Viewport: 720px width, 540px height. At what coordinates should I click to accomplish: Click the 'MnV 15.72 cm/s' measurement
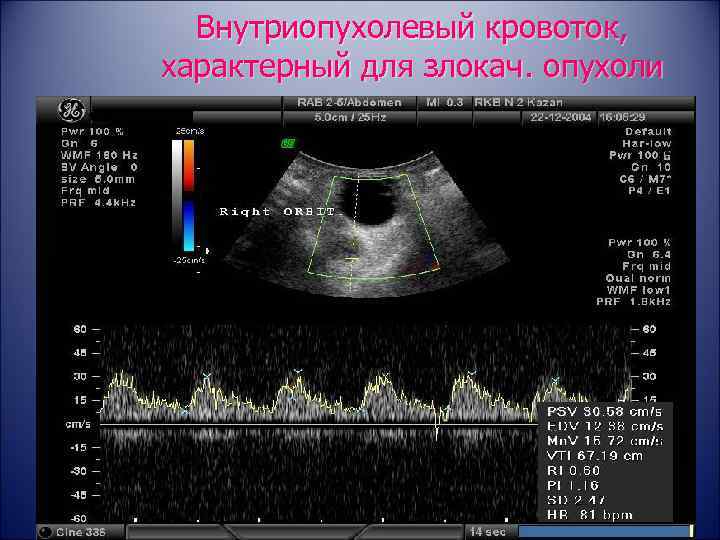[605, 441]
